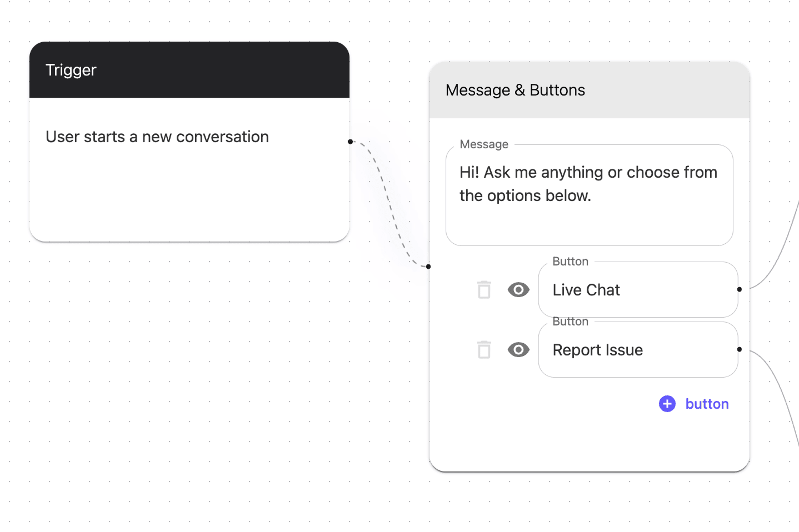Click the plus icon to add a button

point(667,404)
